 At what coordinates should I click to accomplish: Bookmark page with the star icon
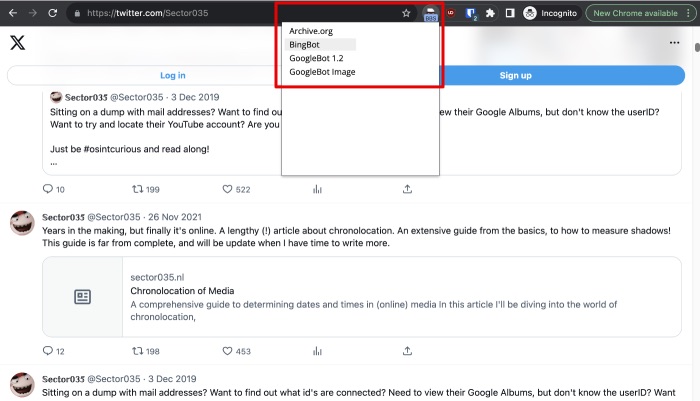click(x=406, y=13)
